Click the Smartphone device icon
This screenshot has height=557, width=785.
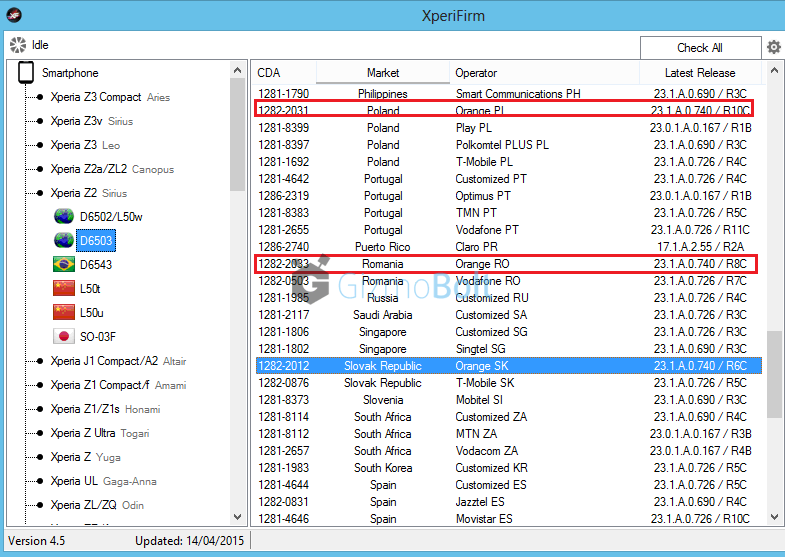click(x=26, y=73)
